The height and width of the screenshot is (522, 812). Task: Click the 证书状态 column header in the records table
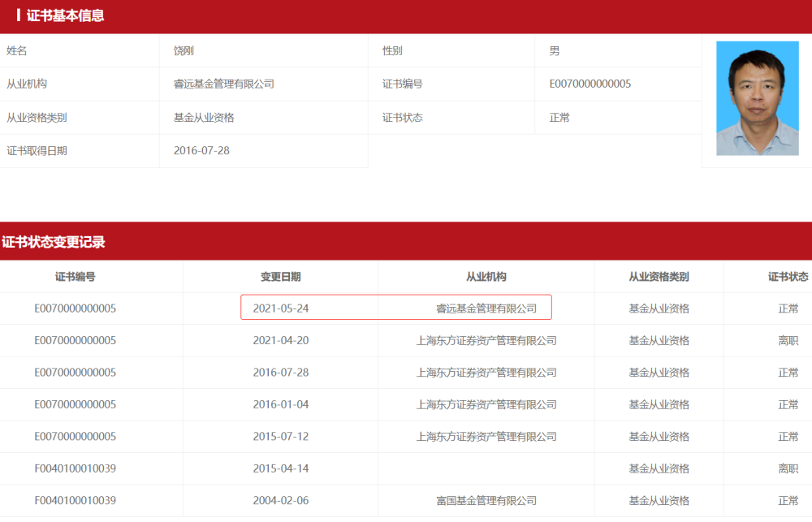click(x=788, y=277)
